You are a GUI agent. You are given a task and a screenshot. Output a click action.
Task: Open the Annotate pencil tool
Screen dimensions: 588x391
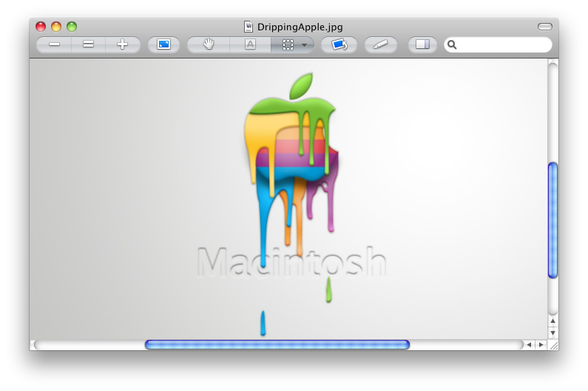pyautogui.click(x=381, y=44)
